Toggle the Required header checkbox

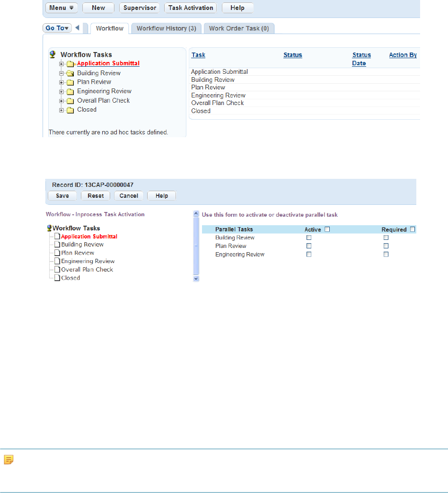click(413, 229)
